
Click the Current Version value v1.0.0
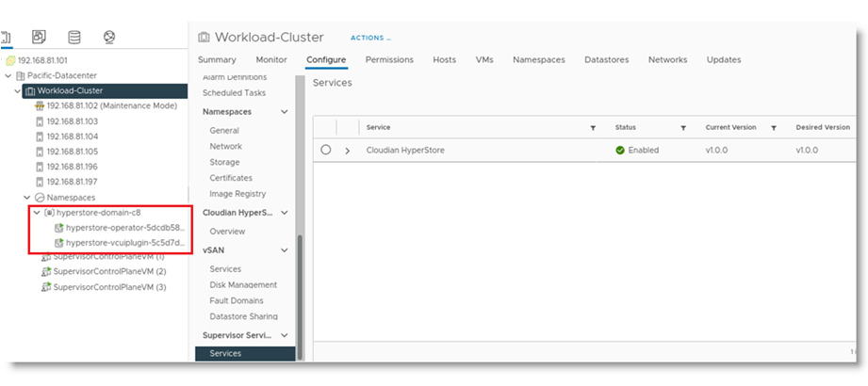click(716, 151)
